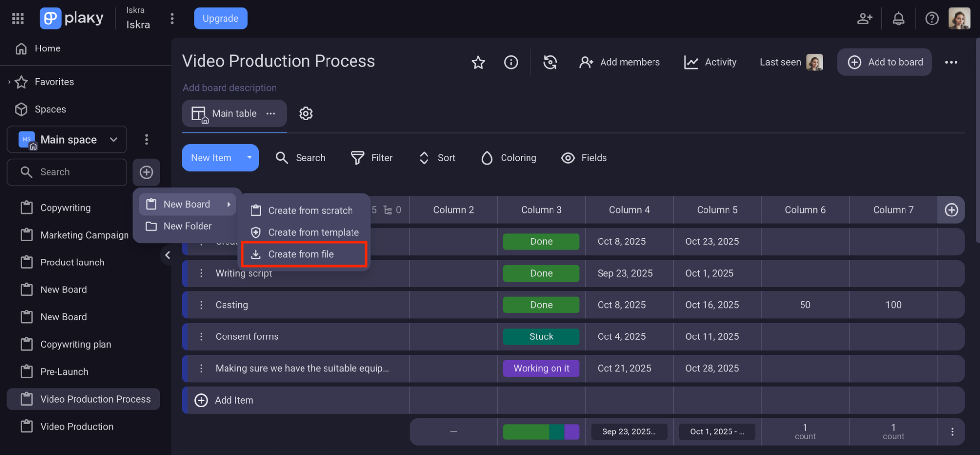980x455 pixels.
Task: Click the add column plus icon
Action: (x=951, y=210)
